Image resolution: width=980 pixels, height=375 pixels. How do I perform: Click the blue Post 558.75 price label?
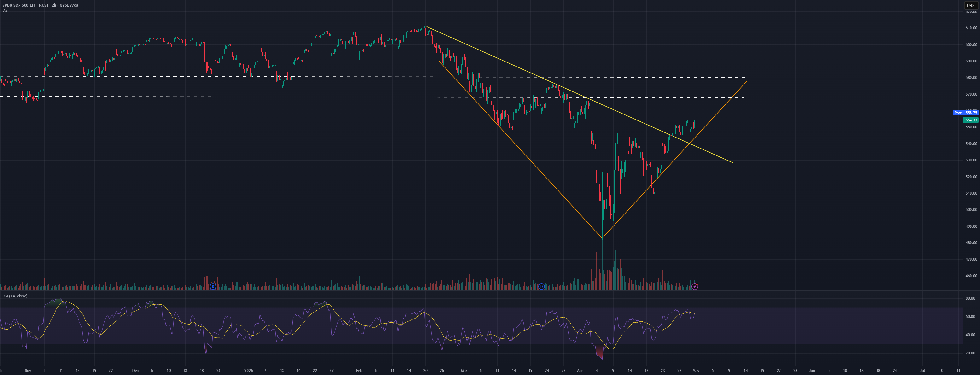(x=965, y=113)
